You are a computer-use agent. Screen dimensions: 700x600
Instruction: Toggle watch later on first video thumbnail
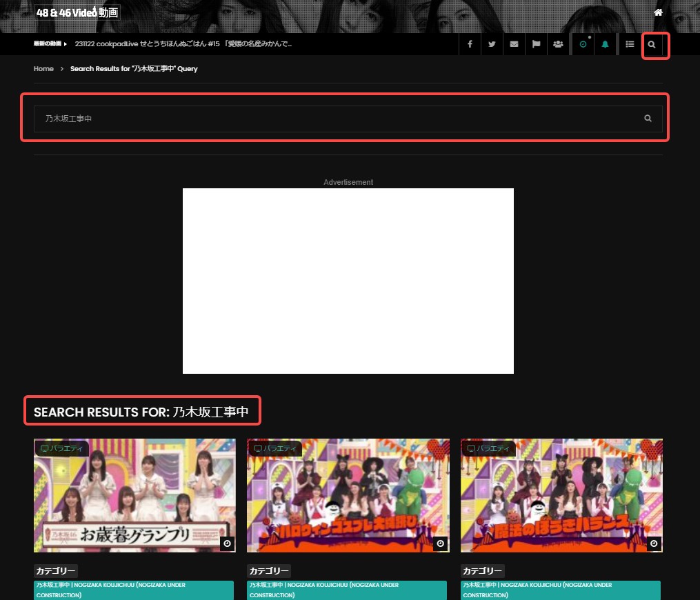point(228,543)
